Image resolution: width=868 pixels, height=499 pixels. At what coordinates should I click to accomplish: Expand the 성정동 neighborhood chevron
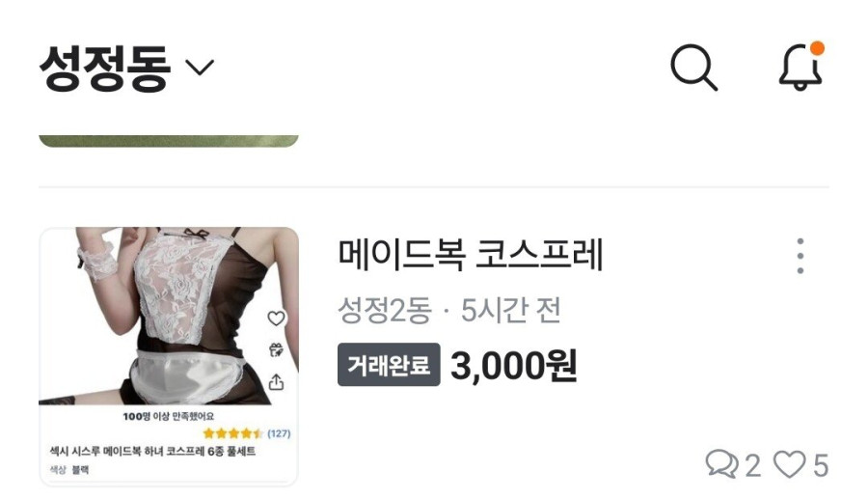(200, 68)
